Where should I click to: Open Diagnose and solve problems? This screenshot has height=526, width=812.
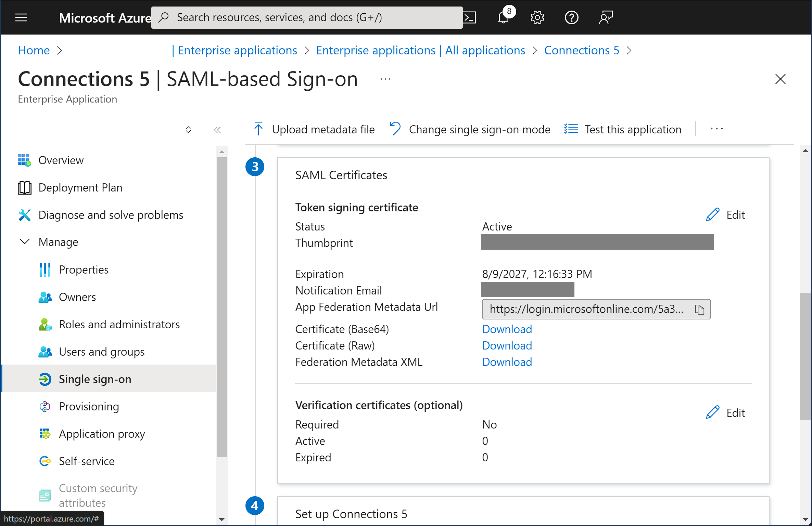point(111,215)
